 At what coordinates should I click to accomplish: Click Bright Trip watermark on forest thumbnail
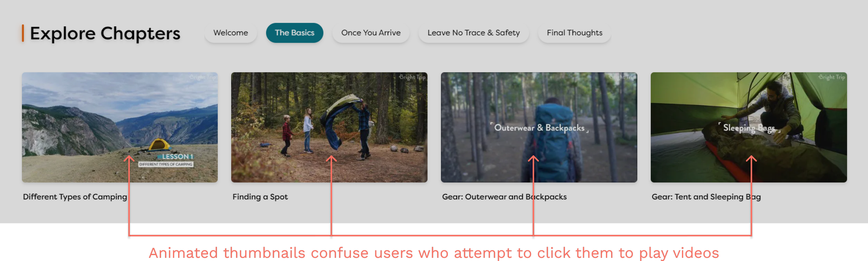tap(412, 77)
